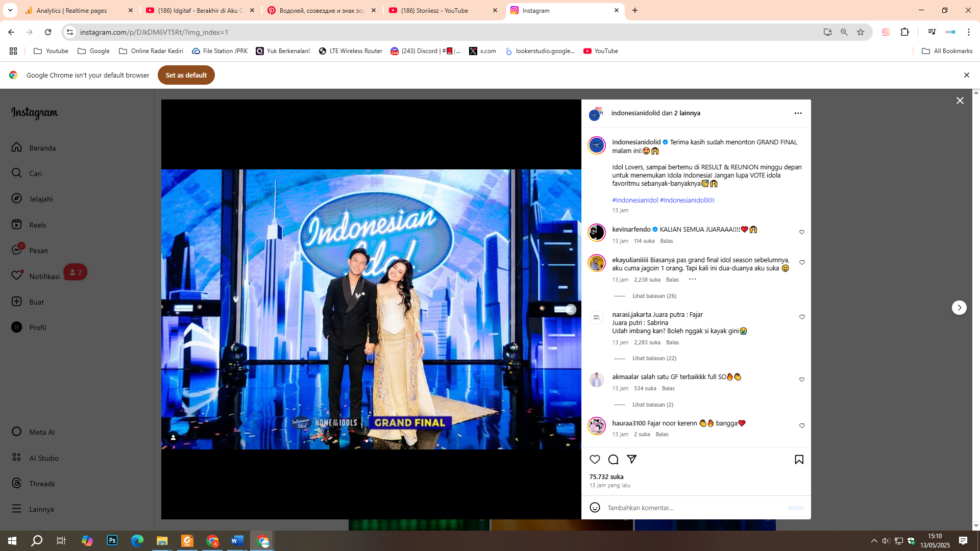Switch to Storiiesz YouTube tab
The height and width of the screenshot is (551, 980).
click(x=443, y=10)
